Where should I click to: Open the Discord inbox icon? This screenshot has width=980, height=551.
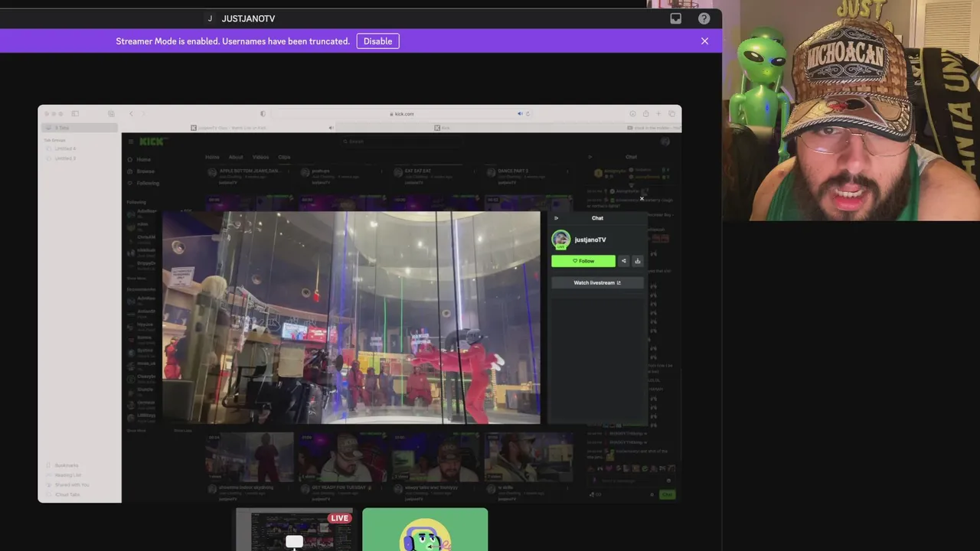pyautogui.click(x=675, y=18)
